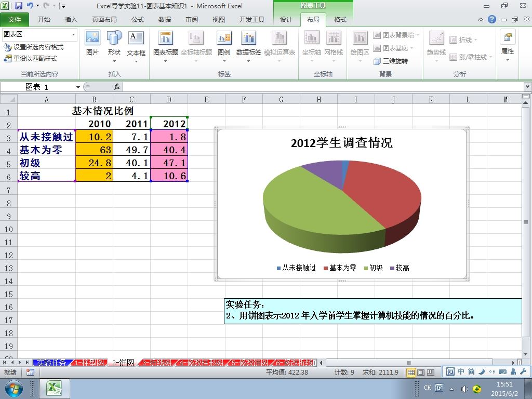
Task: Click the fx insert function icon
Action: tap(117, 87)
